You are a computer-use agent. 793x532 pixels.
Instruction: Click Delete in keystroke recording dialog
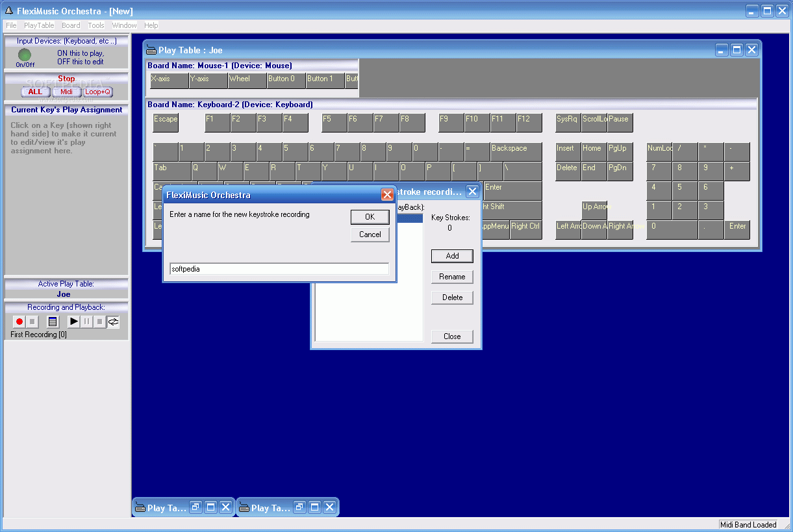coord(452,298)
